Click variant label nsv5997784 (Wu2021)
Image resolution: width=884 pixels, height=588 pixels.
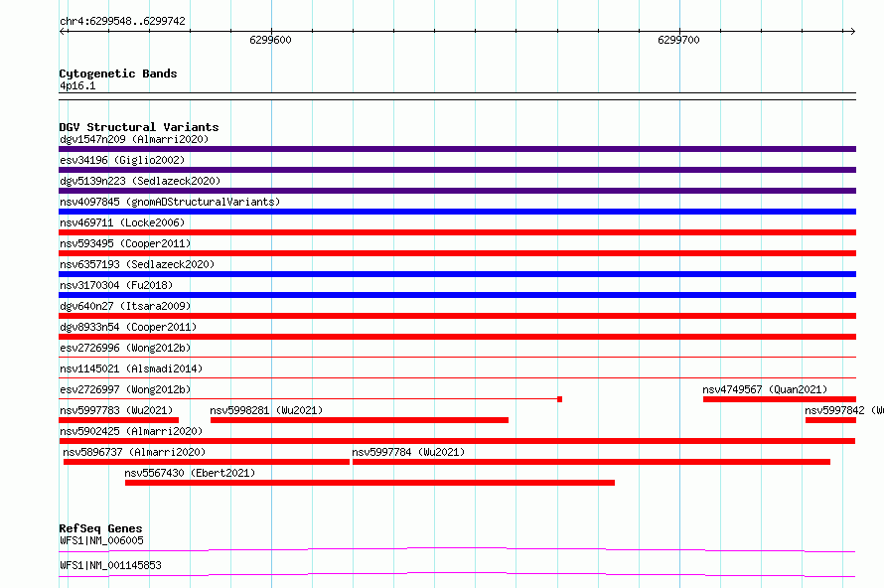[x=408, y=452]
